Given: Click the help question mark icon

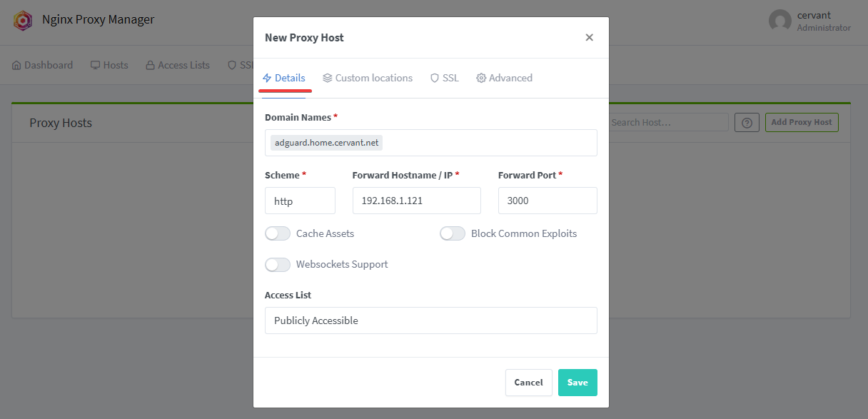Looking at the screenshot, I should (x=747, y=123).
